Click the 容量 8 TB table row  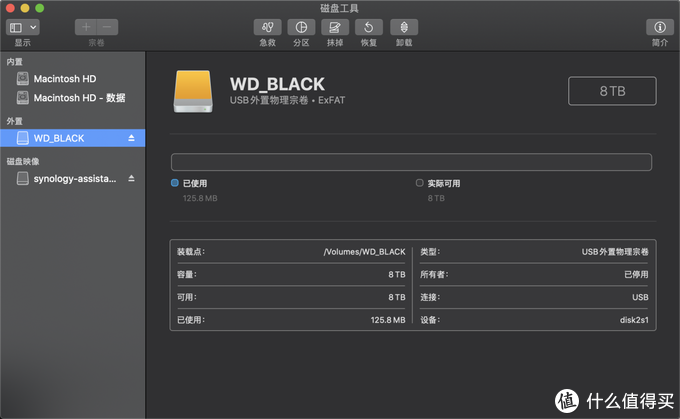click(x=291, y=274)
